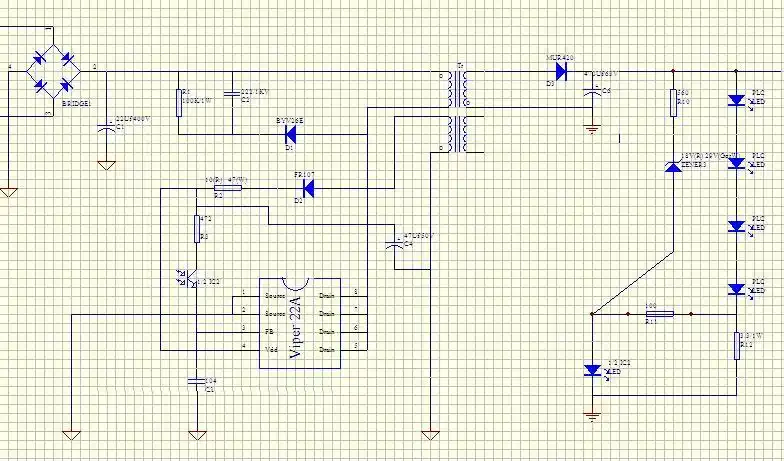This screenshot has height=461, width=784.
Task: Select resistor R1 100K/1W
Action: pos(178,102)
